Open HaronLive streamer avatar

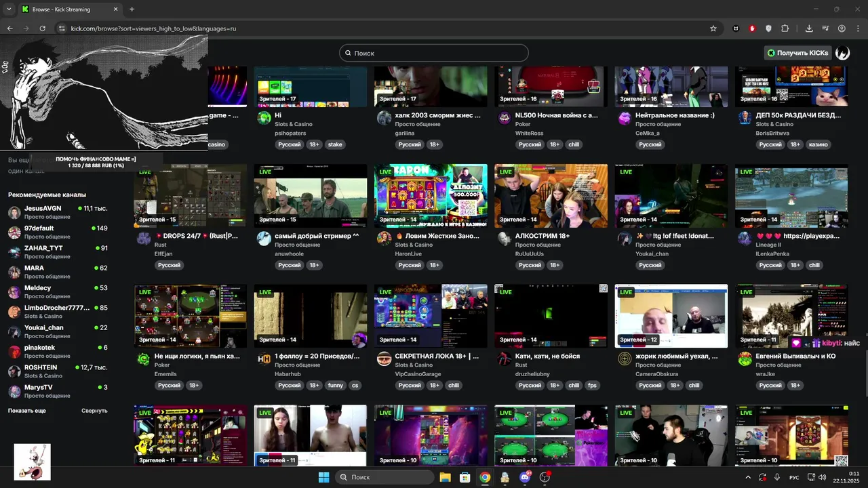(384, 238)
